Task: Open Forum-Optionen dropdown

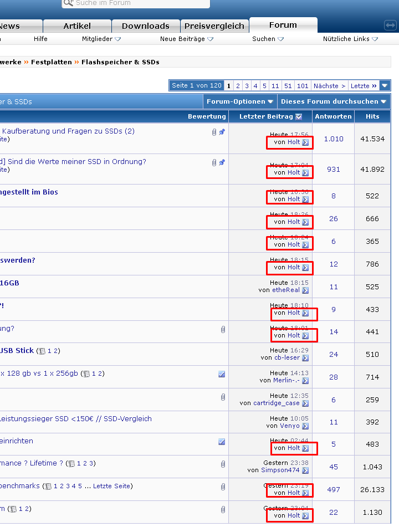Action: 240,101
